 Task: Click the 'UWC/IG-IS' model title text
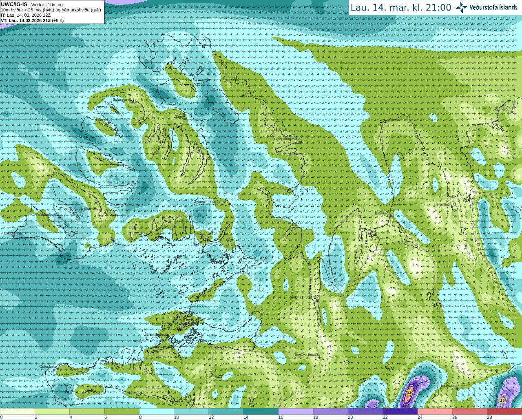coord(14,4)
